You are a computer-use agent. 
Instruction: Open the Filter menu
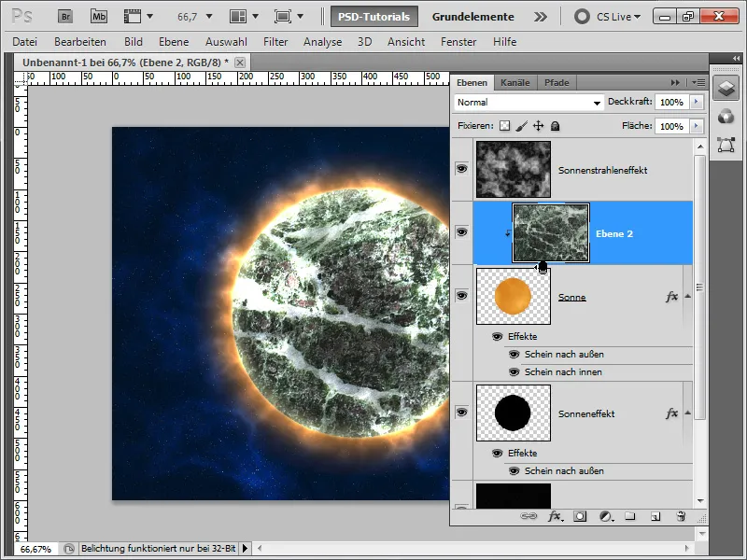(x=275, y=42)
